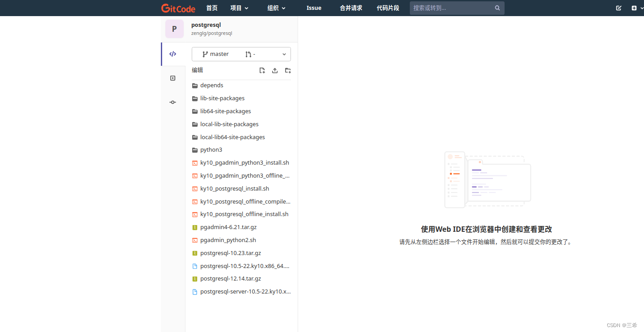The width and height of the screenshot is (644, 332).
Task: Open the Issue page
Action: pos(314,8)
